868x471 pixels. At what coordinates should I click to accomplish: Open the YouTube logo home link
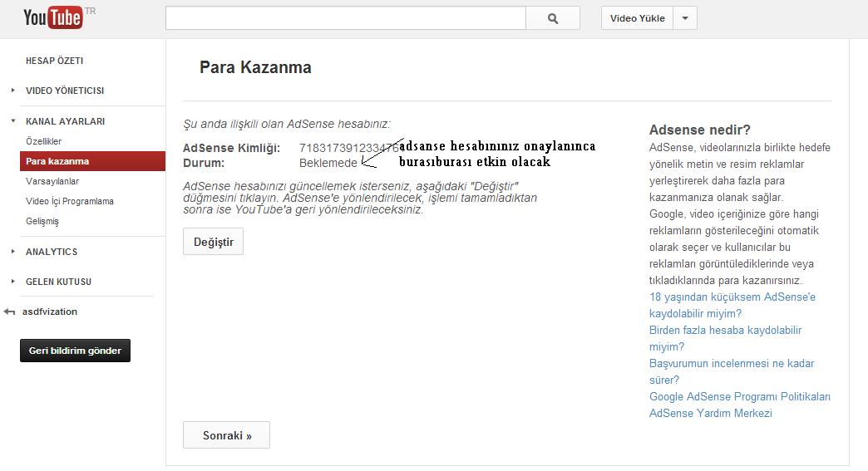pos(54,17)
